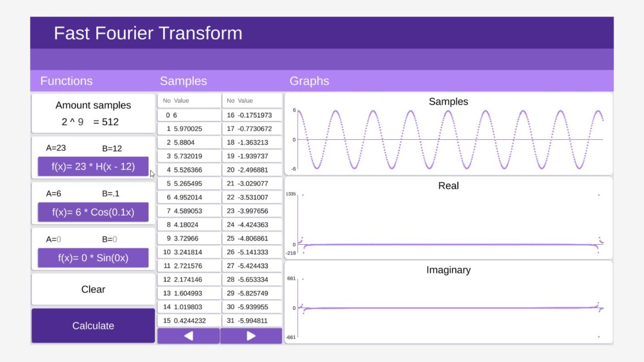644x362 pixels.
Task: Edit the A=0 sine amplitude field
Action: pos(53,239)
